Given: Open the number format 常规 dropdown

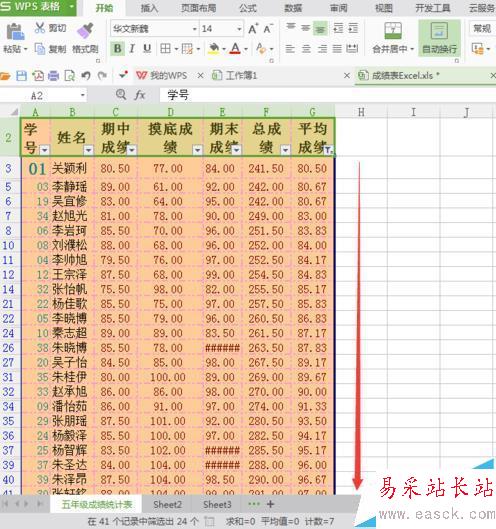Looking at the screenshot, I should pyautogui.click(x=482, y=29).
